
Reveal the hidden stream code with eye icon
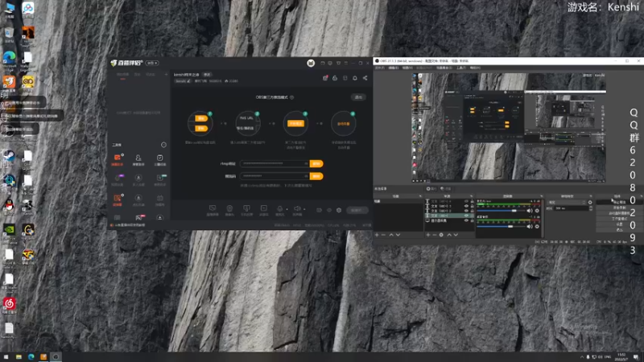pyautogui.click(x=306, y=176)
